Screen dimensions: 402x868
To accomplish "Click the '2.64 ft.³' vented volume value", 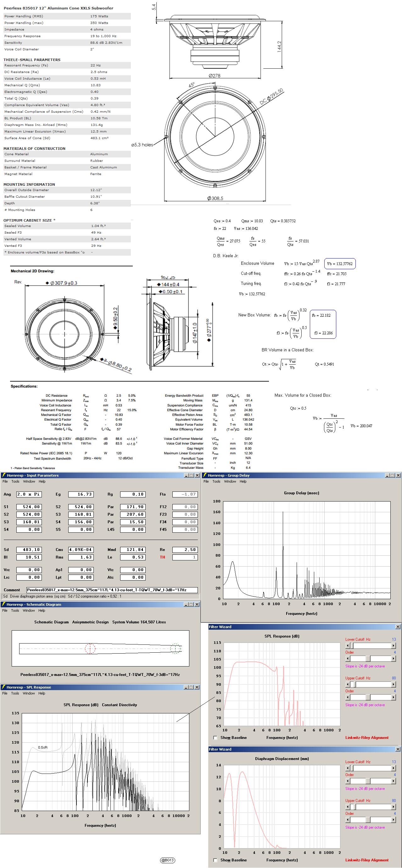I will pos(98,239).
